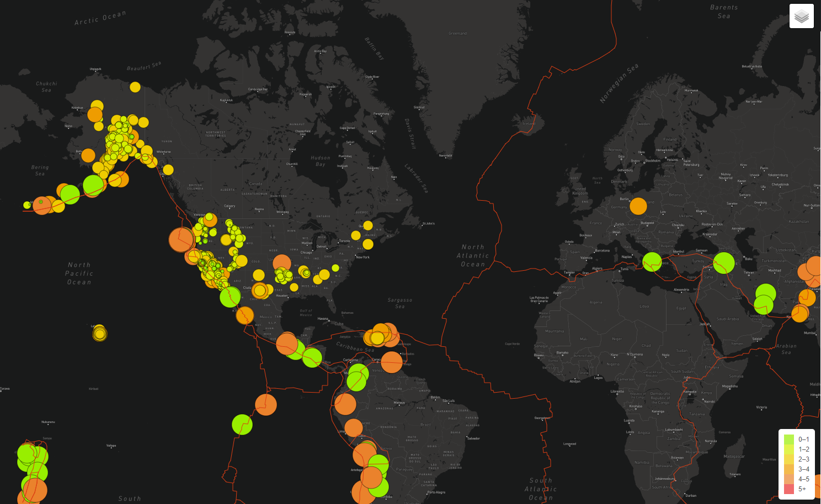The width and height of the screenshot is (821, 504).
Task: Click the 'Hudson Bay' map label
Action: click(x=321, y=161)
